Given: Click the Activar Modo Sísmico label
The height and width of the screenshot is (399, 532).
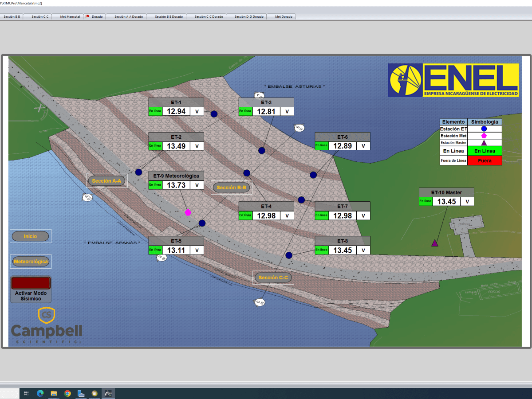Looking at the screenshot, I should tap(31, 296).
